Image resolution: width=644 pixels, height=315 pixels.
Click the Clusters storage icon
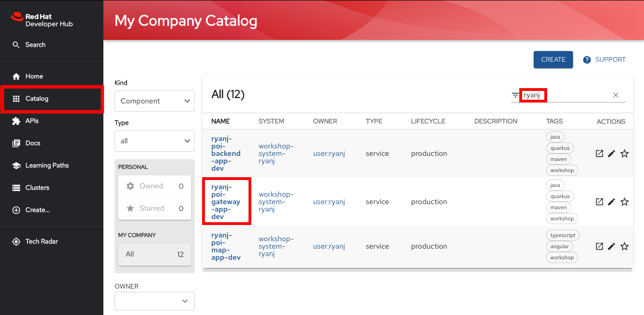[x=16, y=188]
